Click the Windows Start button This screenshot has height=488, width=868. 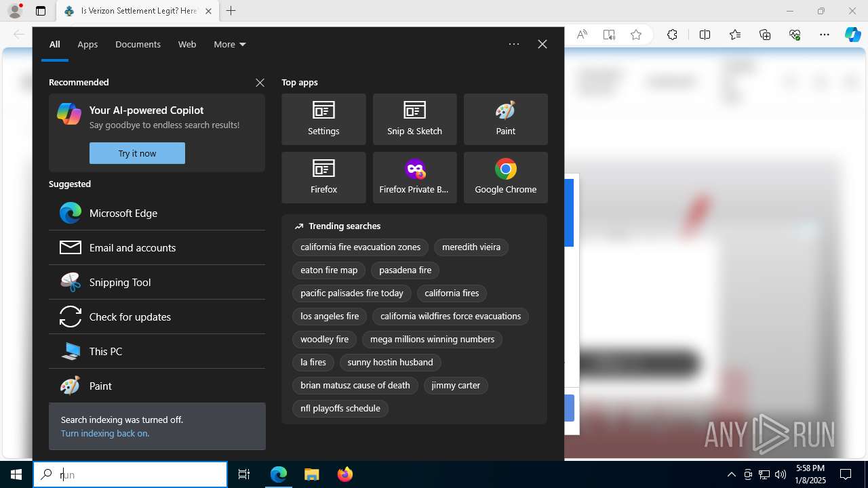coord(16,474)
